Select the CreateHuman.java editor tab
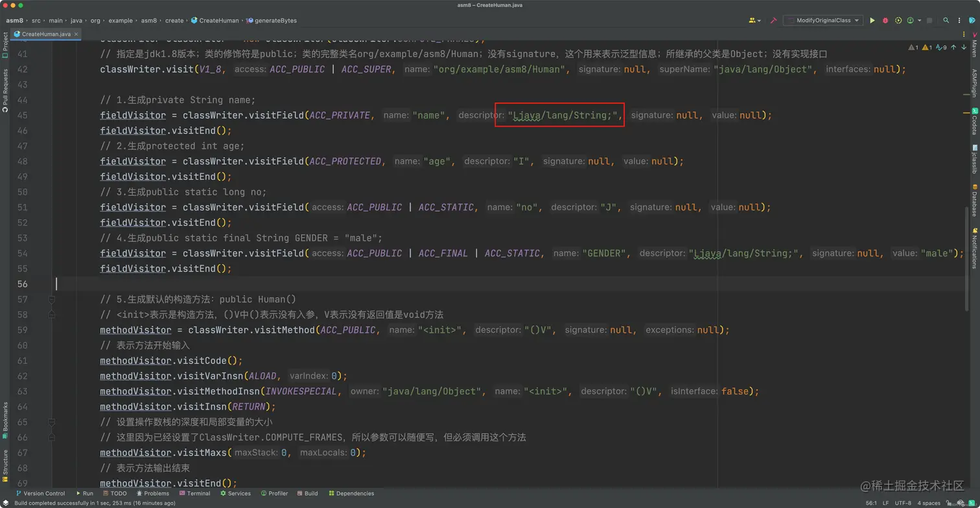Image resolution: width=980 pixels, height=508 pixels. [x=46, y=34]
